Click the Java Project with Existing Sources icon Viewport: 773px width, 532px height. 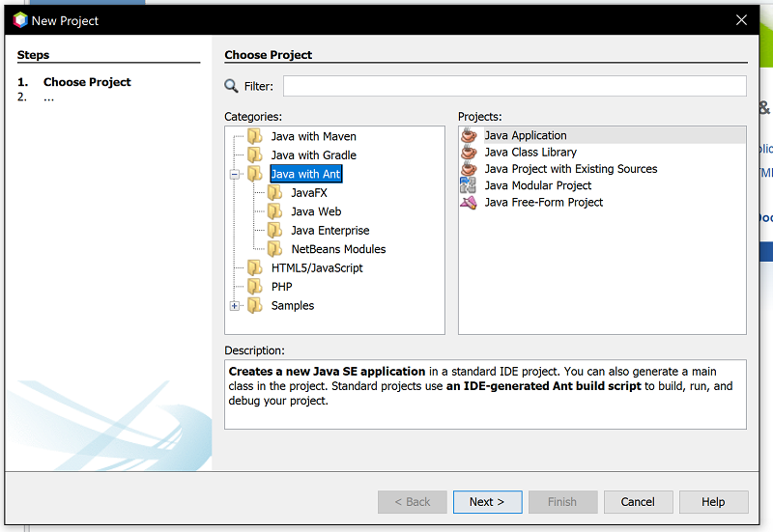click(x=469, y=168)
